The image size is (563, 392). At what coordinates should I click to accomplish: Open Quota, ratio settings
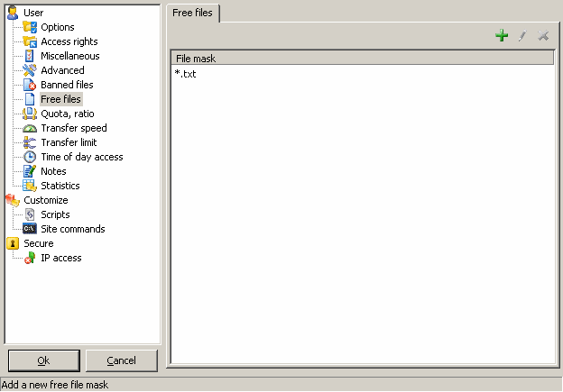(68, 114)
